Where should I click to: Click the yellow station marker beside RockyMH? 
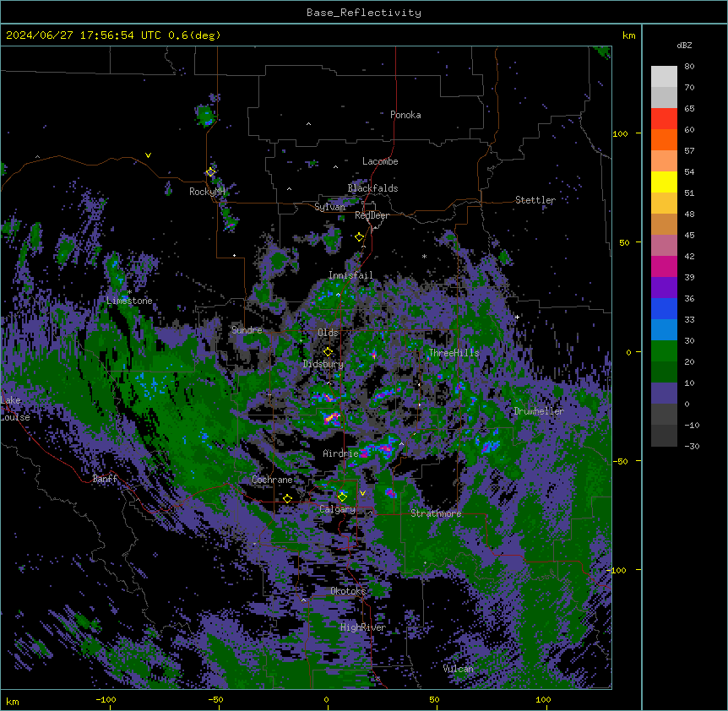210,172
